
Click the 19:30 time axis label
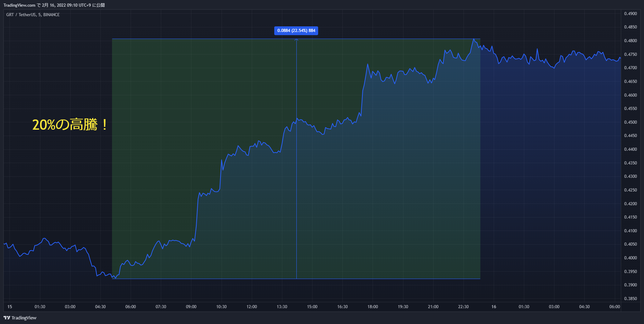point(403,307)
